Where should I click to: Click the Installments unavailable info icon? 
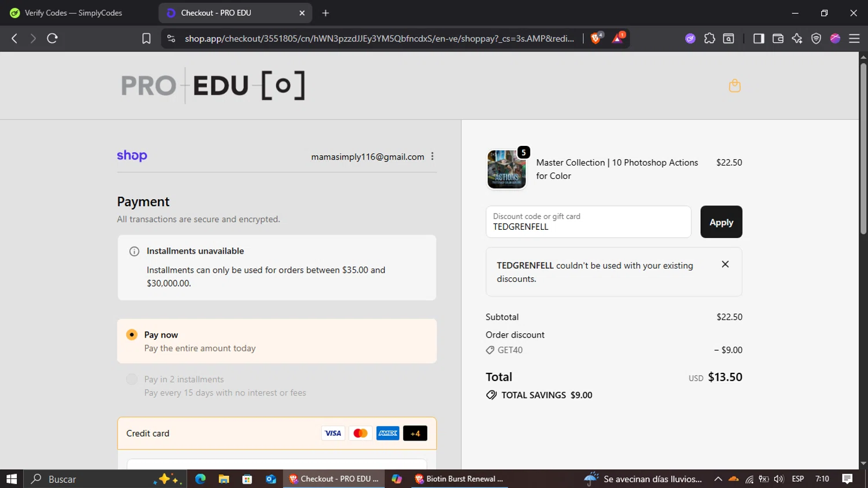(134, 251)
